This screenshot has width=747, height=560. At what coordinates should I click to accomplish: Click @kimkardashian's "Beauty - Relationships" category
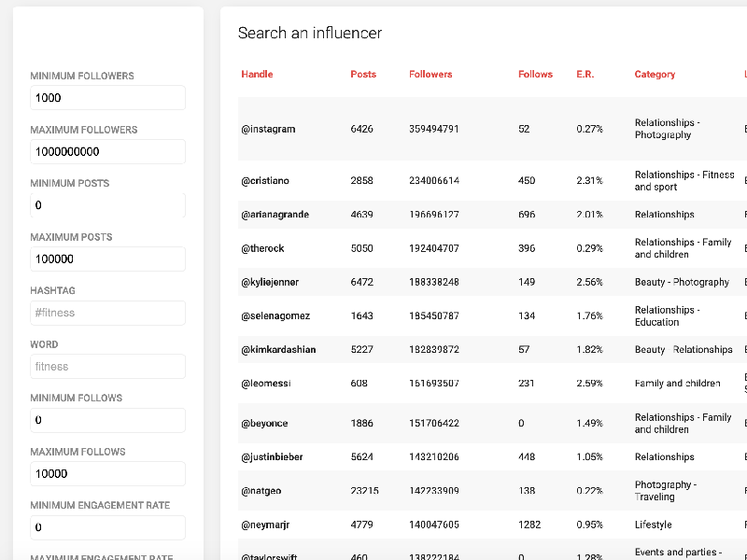click(684, 350)
